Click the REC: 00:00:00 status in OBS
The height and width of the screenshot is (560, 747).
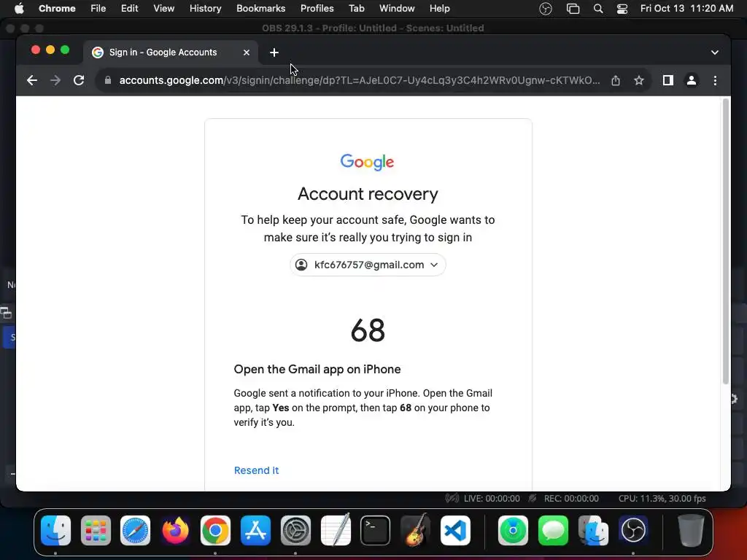click(x=571, y=499)
